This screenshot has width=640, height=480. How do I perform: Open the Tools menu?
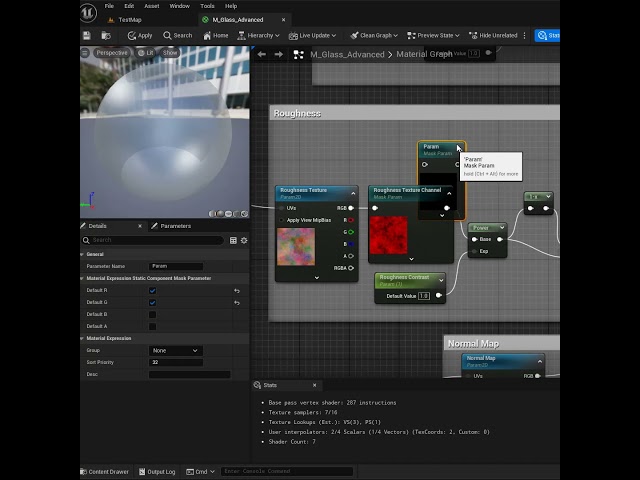(207, 6)
